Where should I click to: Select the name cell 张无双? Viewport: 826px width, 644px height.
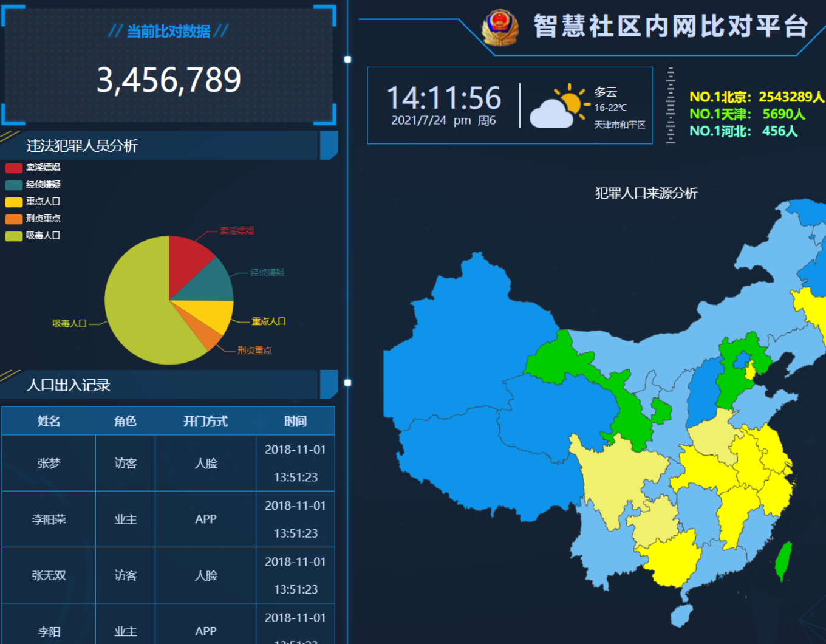pos(49,575)
